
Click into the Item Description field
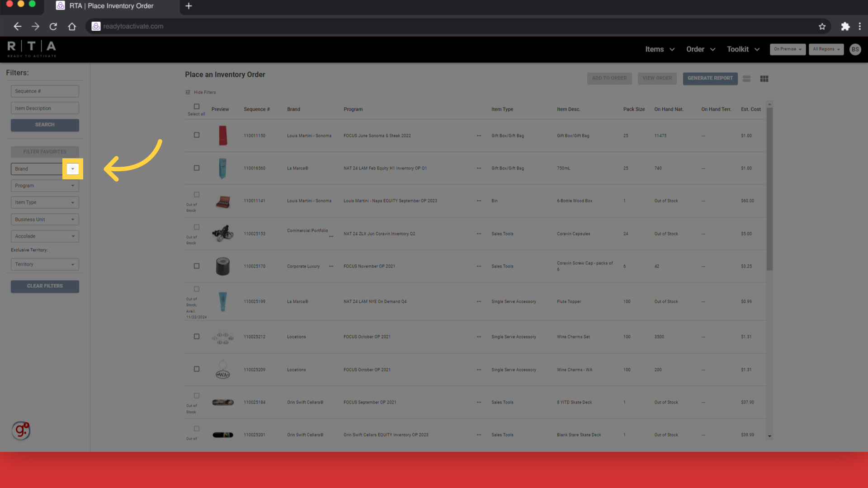pos(45,108)
